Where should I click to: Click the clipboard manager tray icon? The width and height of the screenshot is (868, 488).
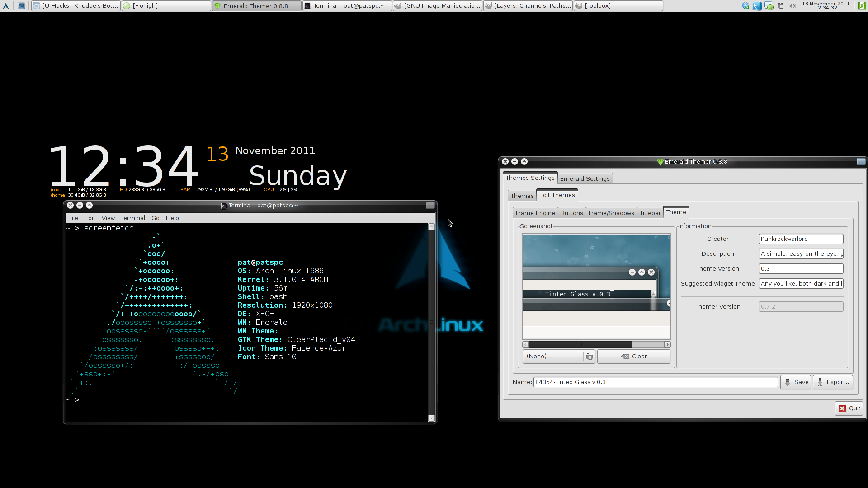(781, 6)
